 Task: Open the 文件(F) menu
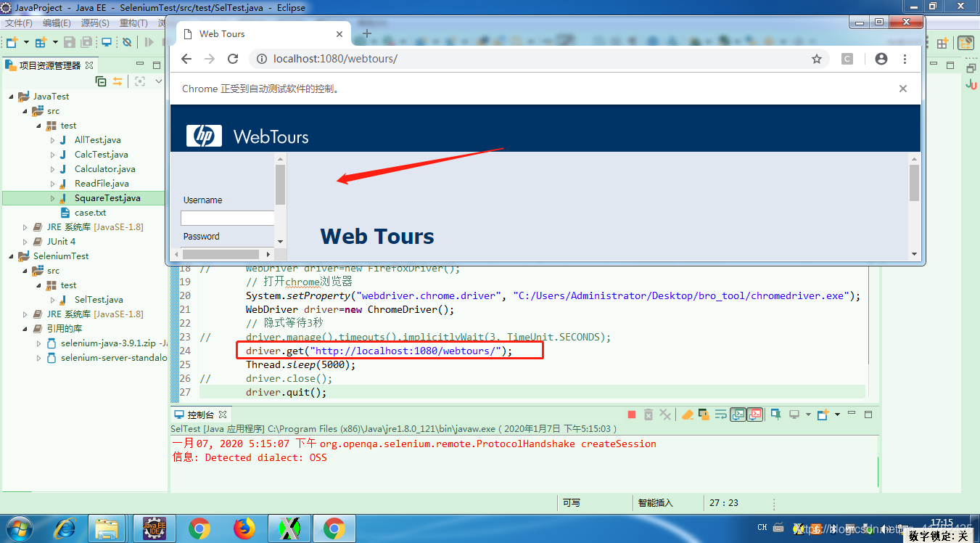click(x=19, y=23)
